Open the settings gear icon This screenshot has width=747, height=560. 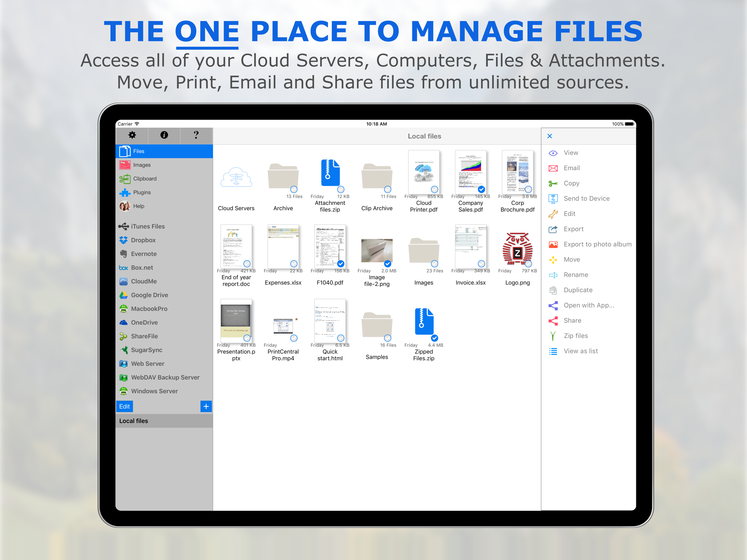click(132, 135)
